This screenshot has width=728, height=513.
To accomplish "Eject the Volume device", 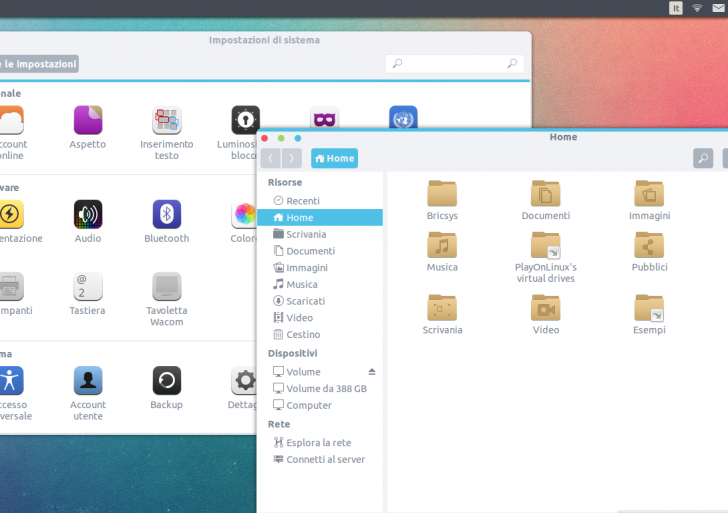I will pos(372,372).
